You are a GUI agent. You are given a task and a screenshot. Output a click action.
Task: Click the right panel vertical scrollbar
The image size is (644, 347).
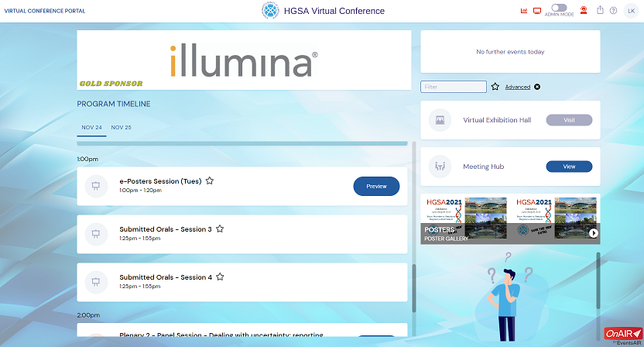pos(598,280)
